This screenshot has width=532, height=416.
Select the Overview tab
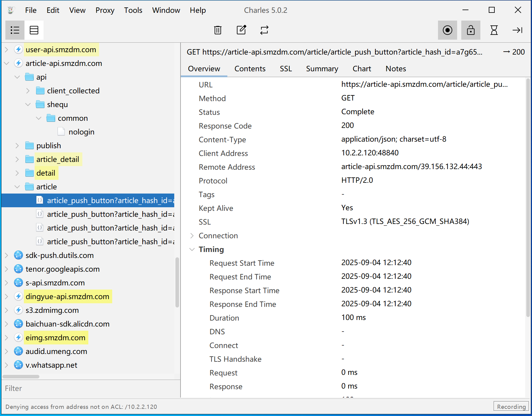tap(204, 69)
